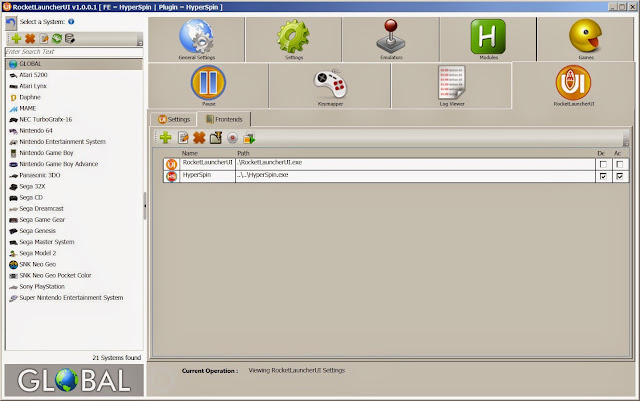640x401 pixels.
Task: Click the database edit icon in sidebar toolbar
Action: (70, 39)
